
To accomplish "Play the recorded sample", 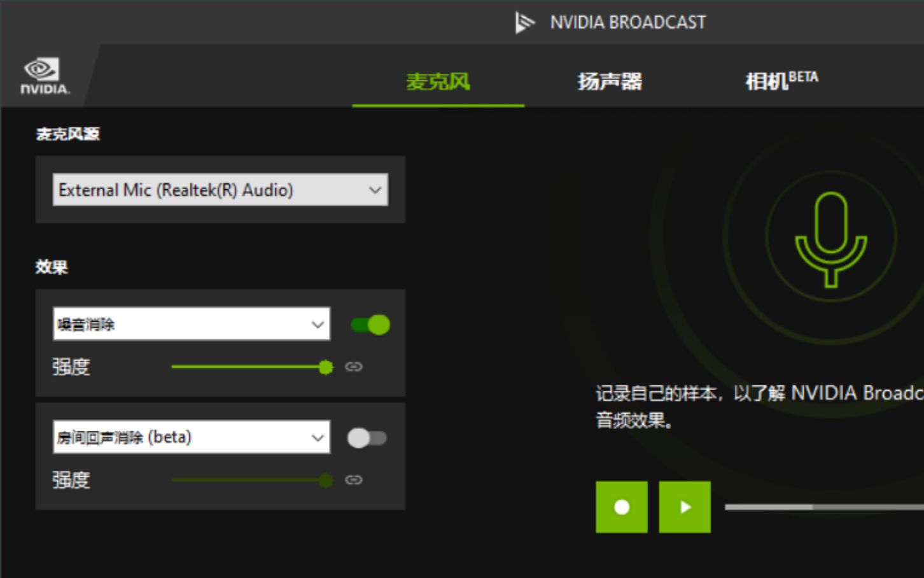I will [685, 507].
